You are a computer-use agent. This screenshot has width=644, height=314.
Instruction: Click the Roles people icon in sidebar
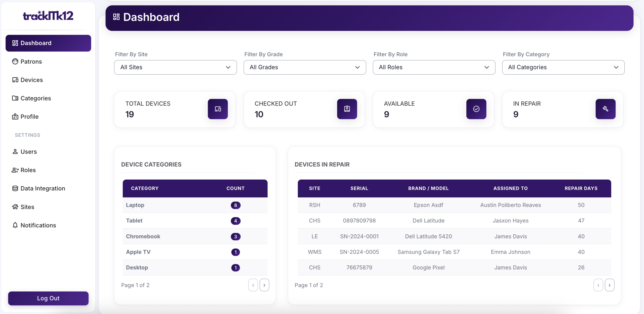15,170
